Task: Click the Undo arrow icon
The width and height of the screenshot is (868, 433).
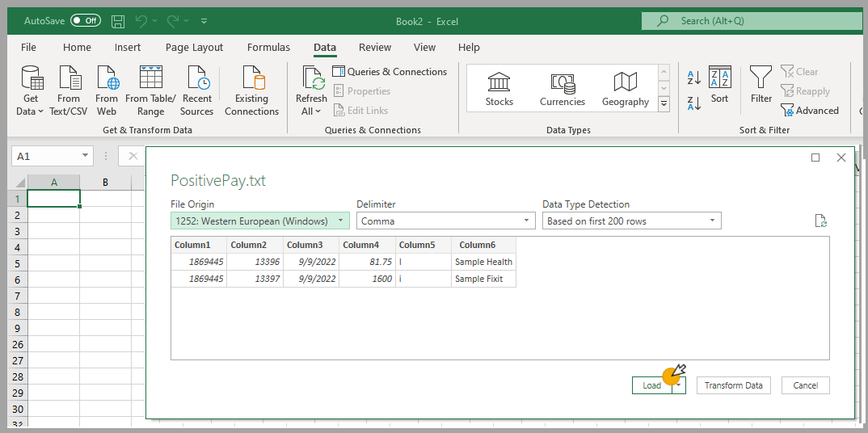Action: (x=141, y=21)
